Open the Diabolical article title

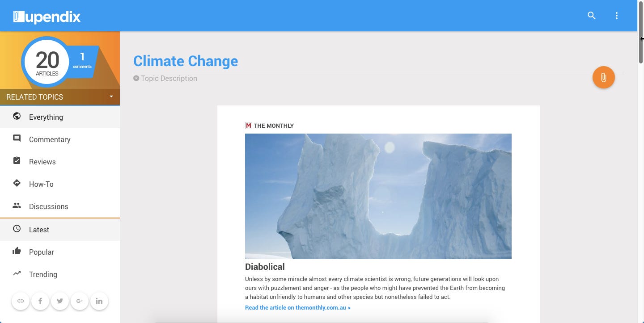coord(265,267)
